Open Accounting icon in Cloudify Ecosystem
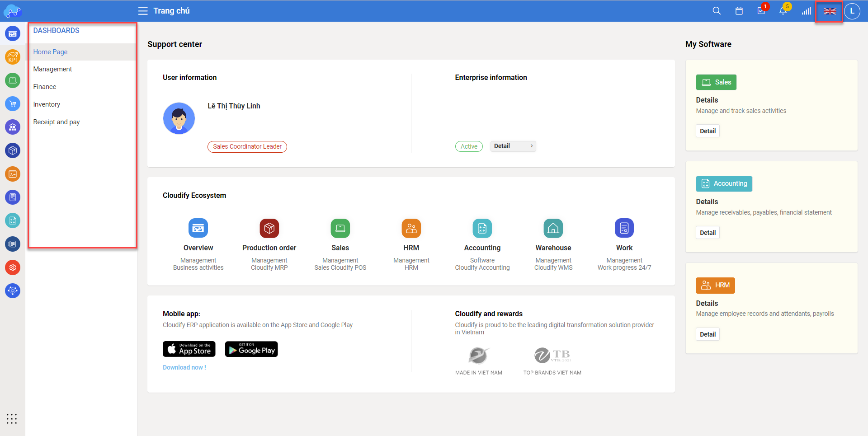 482,228
